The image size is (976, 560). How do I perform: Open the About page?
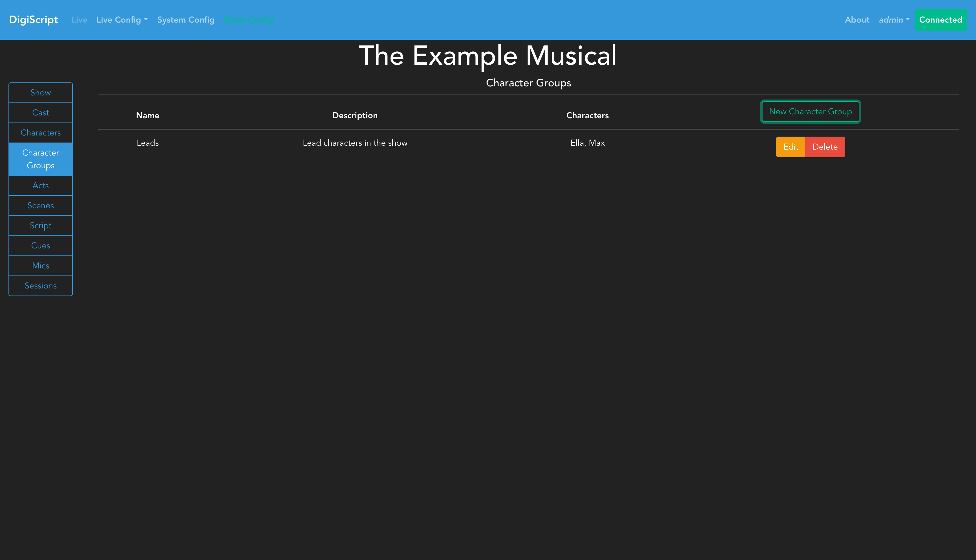(x=857, y=19)
